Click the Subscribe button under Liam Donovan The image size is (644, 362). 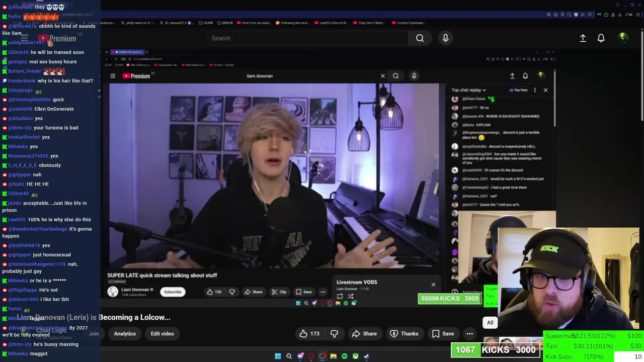(173, 292)
